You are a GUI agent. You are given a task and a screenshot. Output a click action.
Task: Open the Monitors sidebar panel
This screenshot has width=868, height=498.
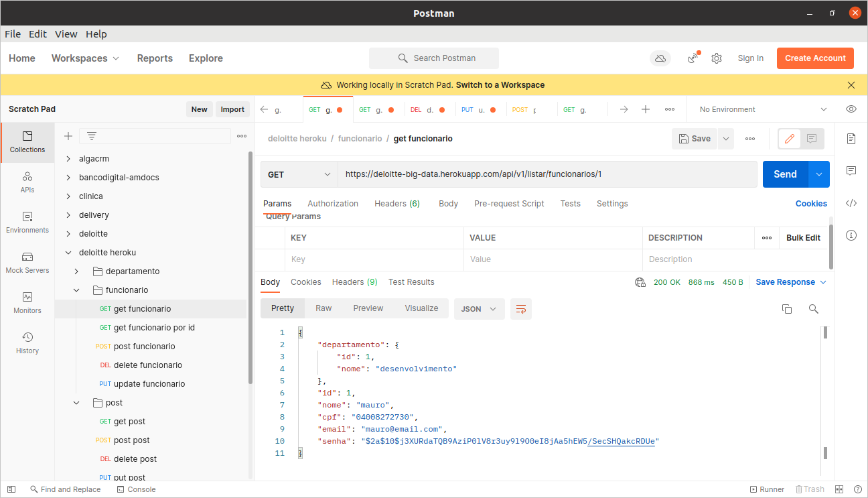[27, 303]
